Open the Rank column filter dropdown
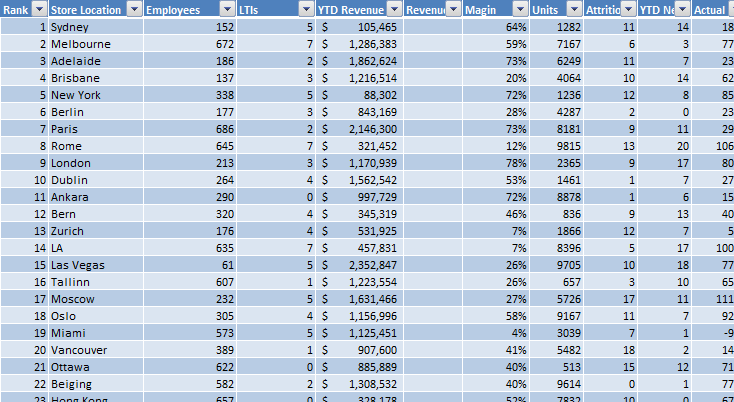Viewport: 734px width, 402px height. coord(40,9)
